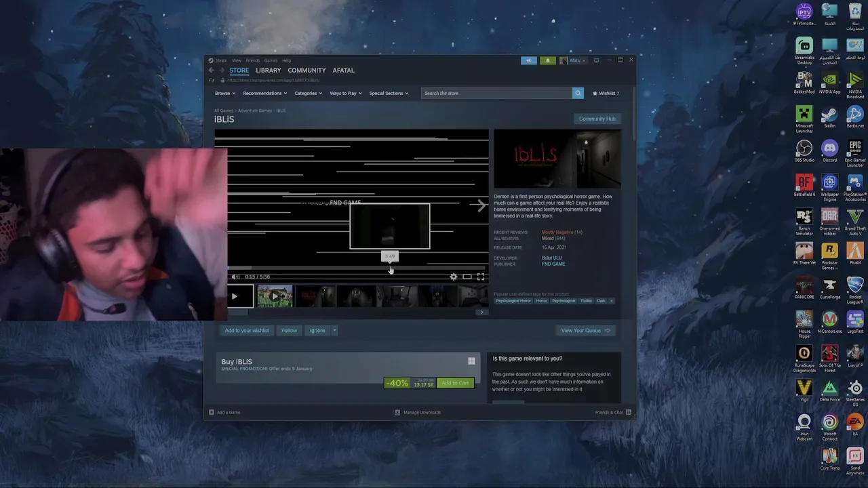The width and height of the screenshot is (868, 488).
Task: Open video settings gear icon
Action: click(454, 277)
